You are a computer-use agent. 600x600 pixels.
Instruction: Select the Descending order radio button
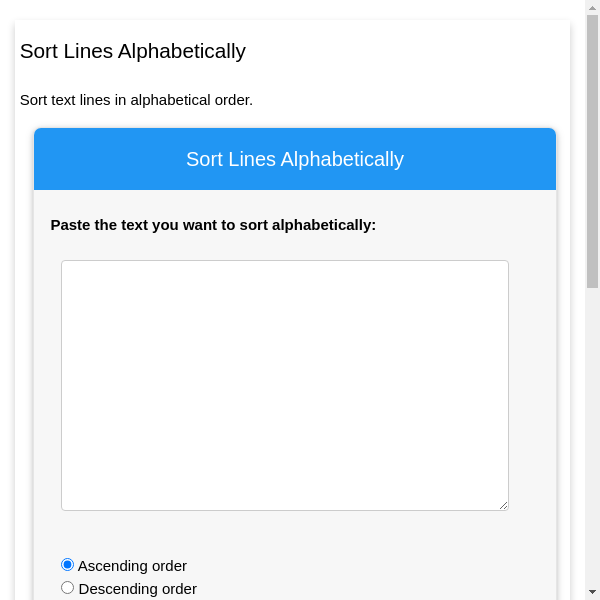pos(68,588)
